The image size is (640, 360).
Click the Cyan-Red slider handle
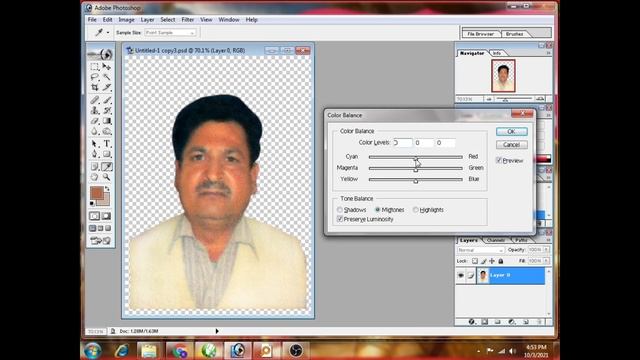click(x=416, y=158)
